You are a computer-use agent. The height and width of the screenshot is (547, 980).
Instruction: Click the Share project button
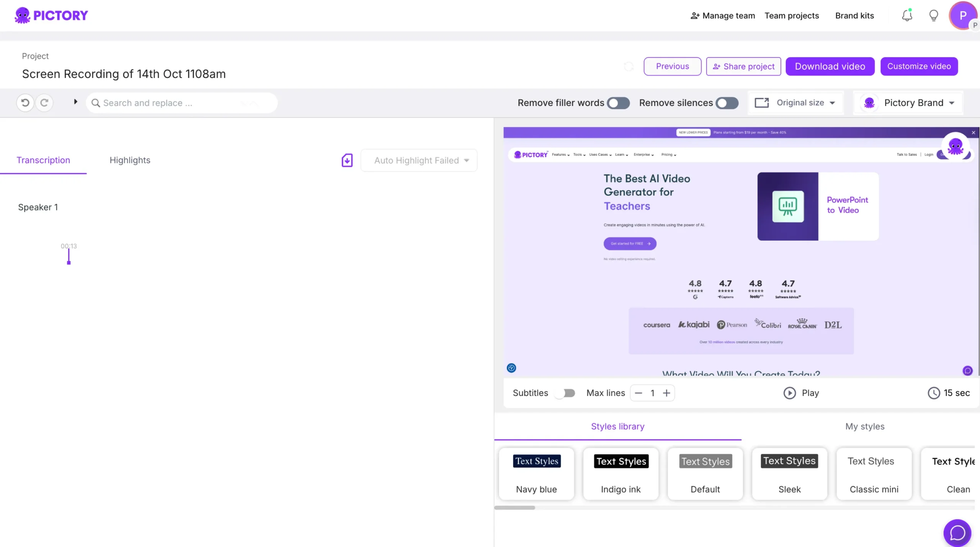743,67
